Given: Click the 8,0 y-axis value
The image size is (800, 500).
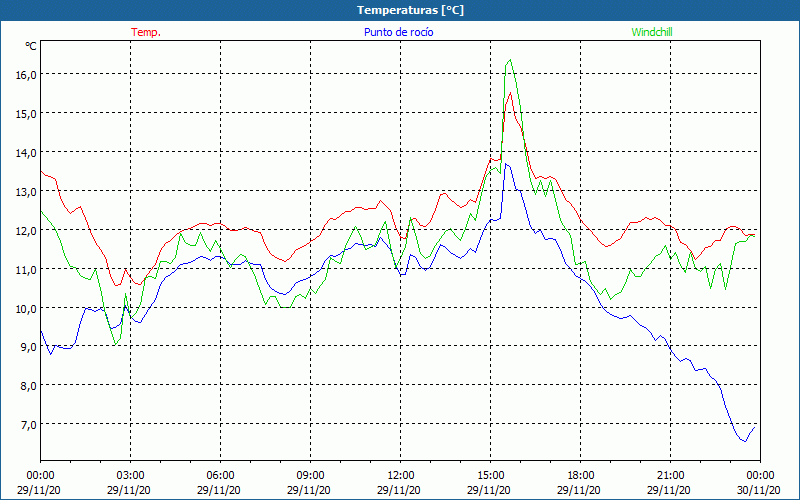Looking at the screenshot, I should point(28,385).
